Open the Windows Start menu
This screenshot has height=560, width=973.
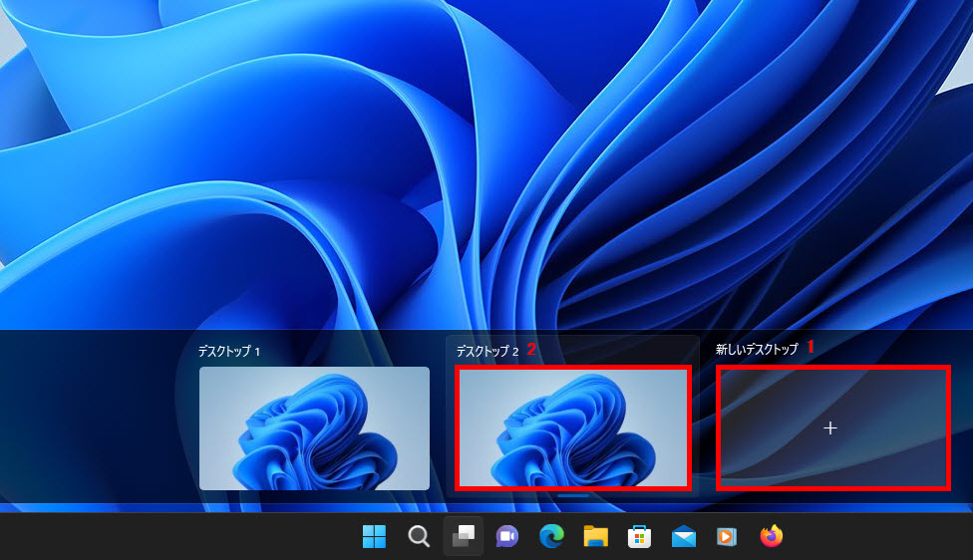tap(374, 537)
